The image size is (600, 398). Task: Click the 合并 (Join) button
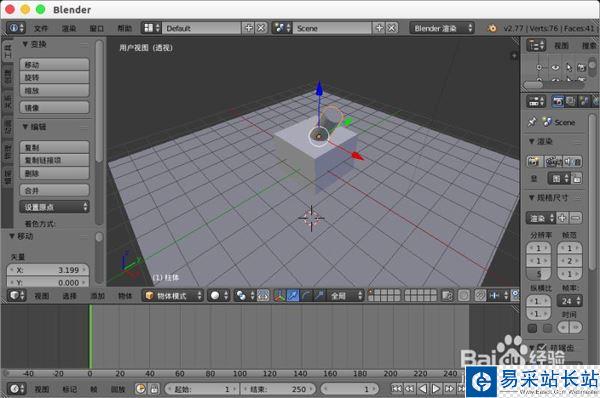click(54, 190)
